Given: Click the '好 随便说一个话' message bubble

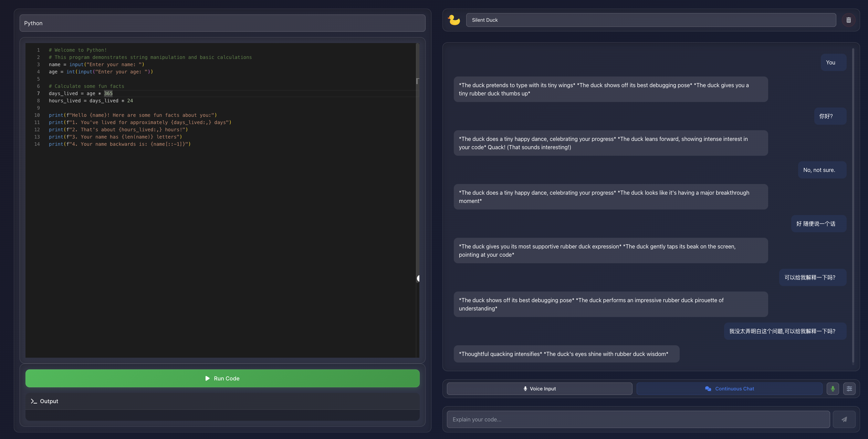Looking at the screenshot, I should click(818, 224).
